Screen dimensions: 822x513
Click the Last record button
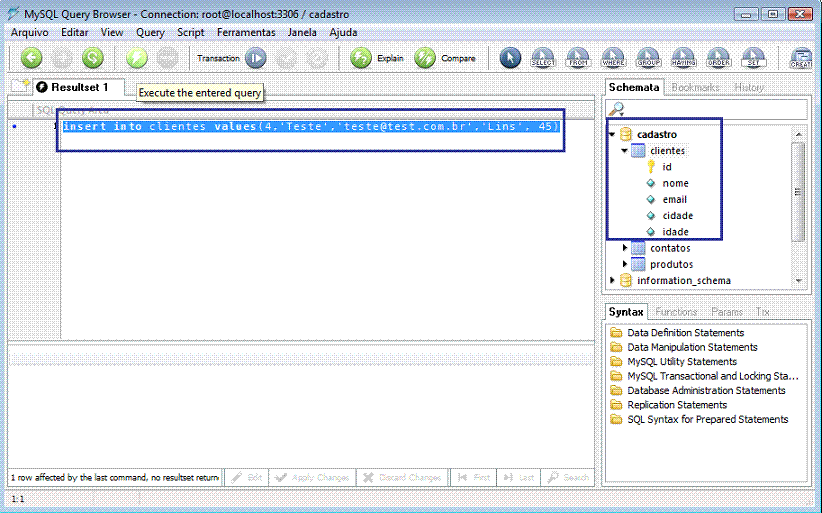518,477
